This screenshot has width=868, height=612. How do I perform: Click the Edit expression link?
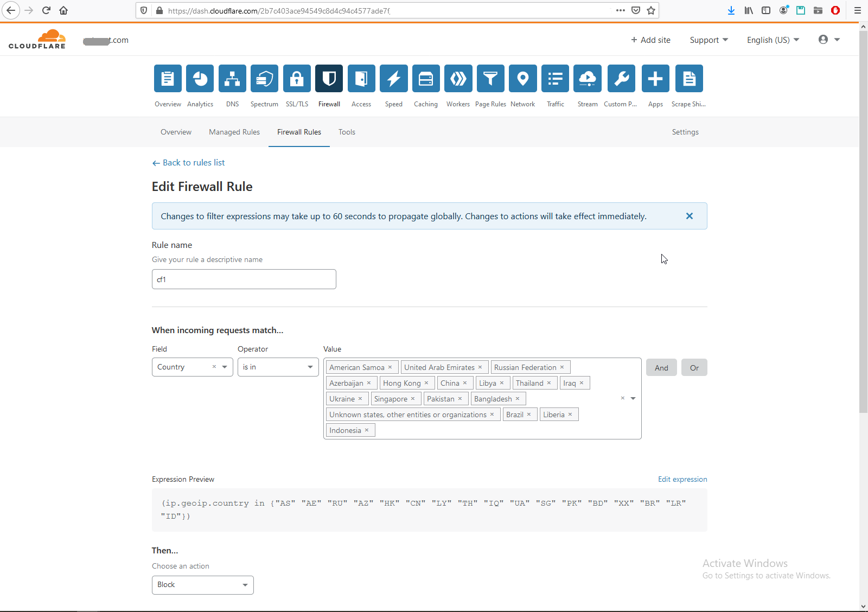[682, 479]
